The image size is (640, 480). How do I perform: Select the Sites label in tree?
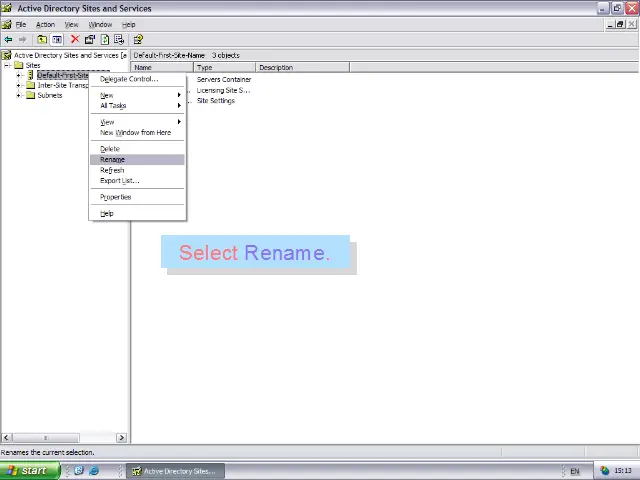33,65
